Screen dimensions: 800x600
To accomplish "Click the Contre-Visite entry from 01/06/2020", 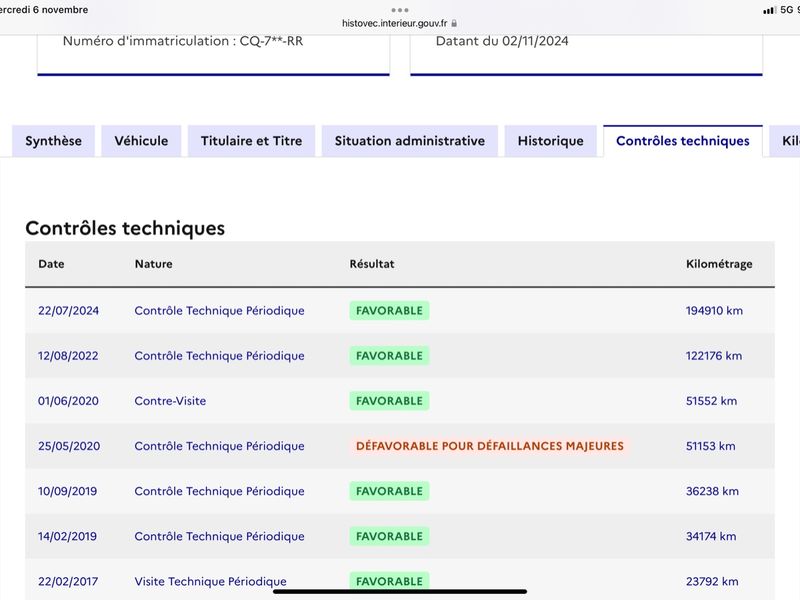I will coord(170,401).
